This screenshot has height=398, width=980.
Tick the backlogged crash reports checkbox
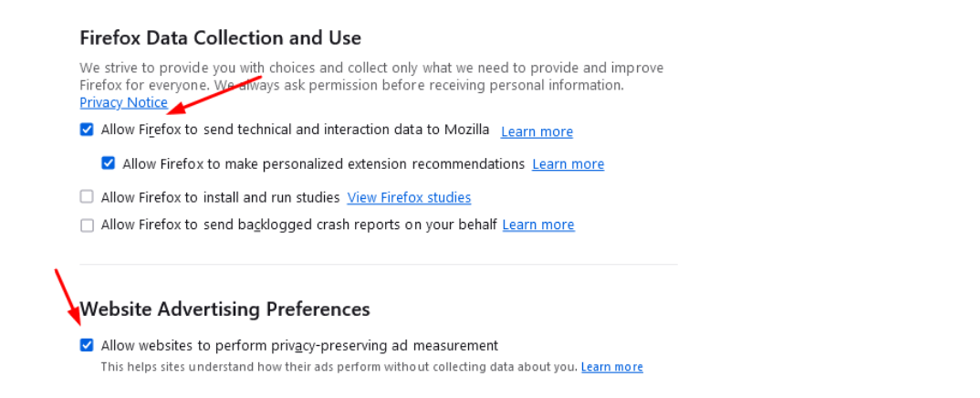click(87, 225)
